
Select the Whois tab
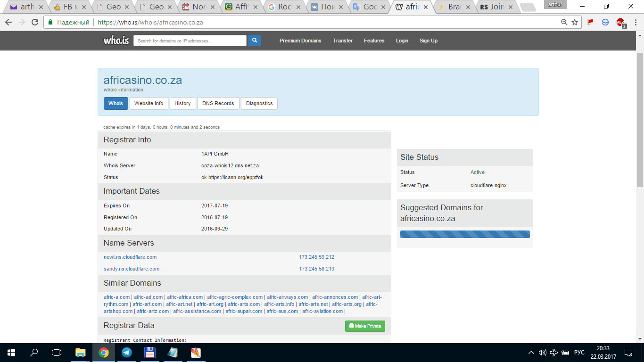point(116,103)
